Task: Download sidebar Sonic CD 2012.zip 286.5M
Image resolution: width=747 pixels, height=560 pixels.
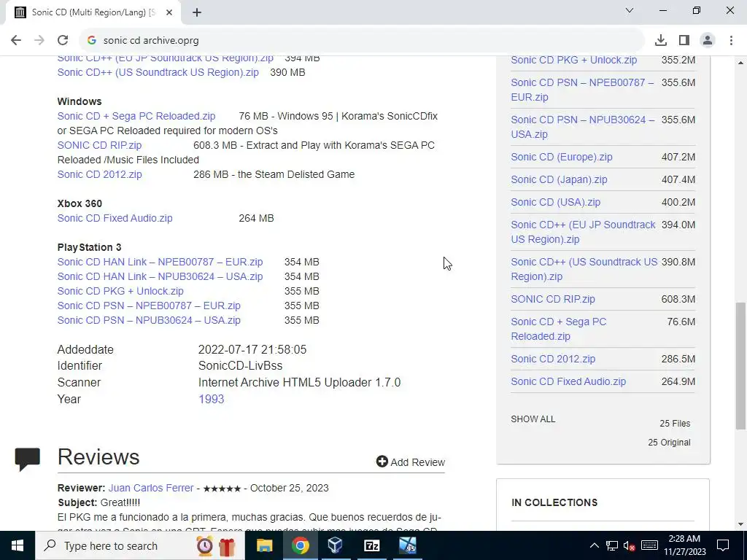Action: click(x=553, y=359)
